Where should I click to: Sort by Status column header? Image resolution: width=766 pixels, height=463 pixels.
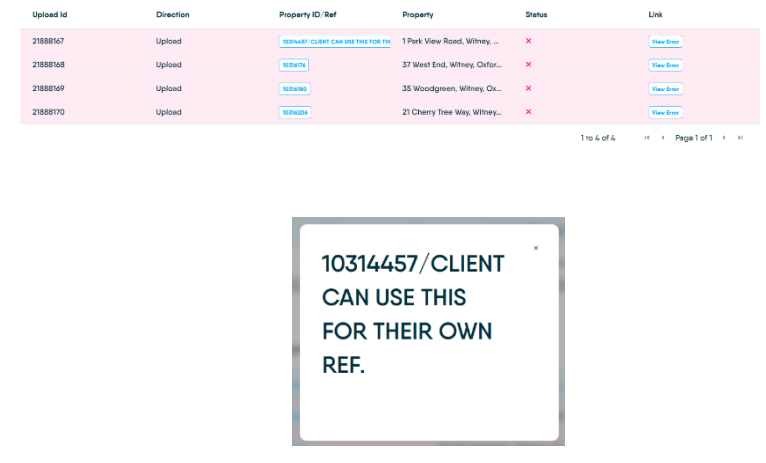pyautogui.click(x=537, y=15)
